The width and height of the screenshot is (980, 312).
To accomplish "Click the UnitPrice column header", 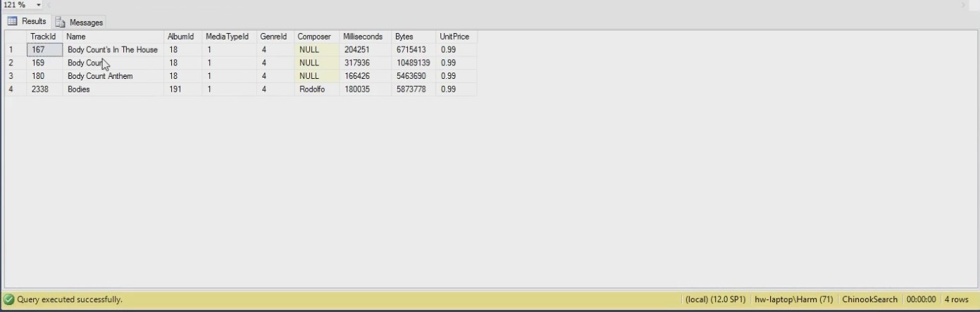I will tap(454, 37).
